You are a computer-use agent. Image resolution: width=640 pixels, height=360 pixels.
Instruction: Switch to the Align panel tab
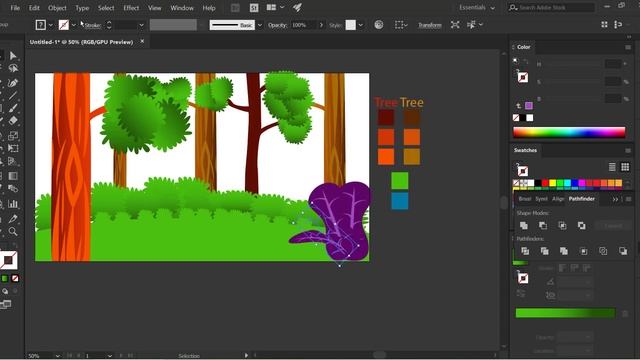pyautogui.click(x=558, y=199)
